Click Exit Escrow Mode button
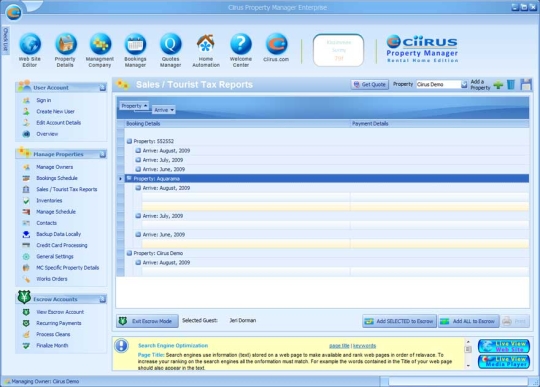The height and width of the screenshot is (387, 540). coord(147,321)
